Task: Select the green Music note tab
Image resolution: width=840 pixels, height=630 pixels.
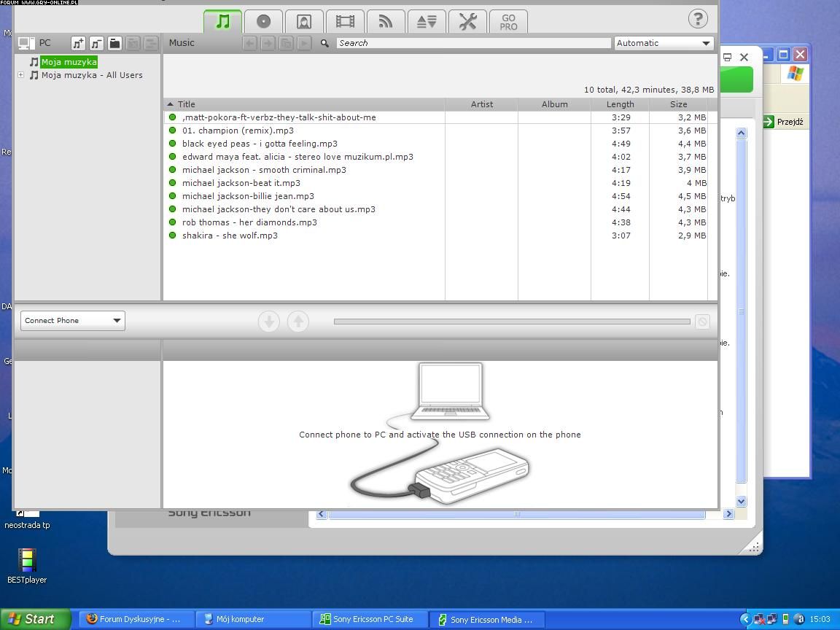Action: pos(222,22)
